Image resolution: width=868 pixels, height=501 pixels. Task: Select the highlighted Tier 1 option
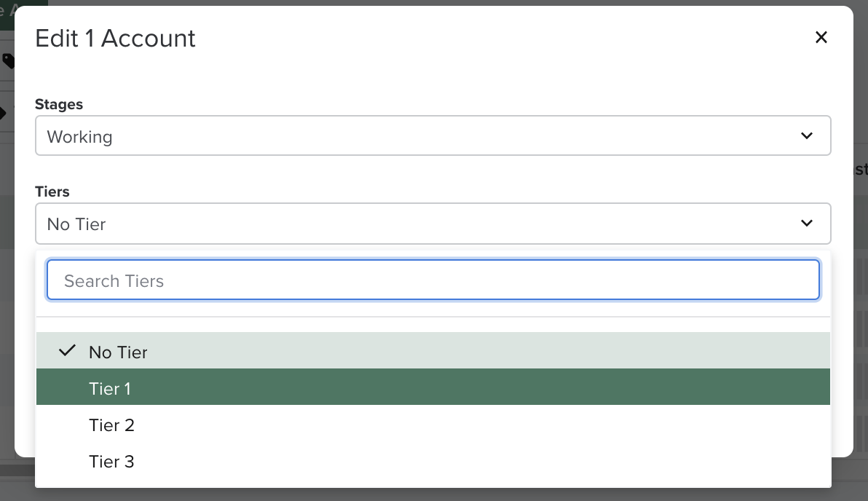[110, 388]
